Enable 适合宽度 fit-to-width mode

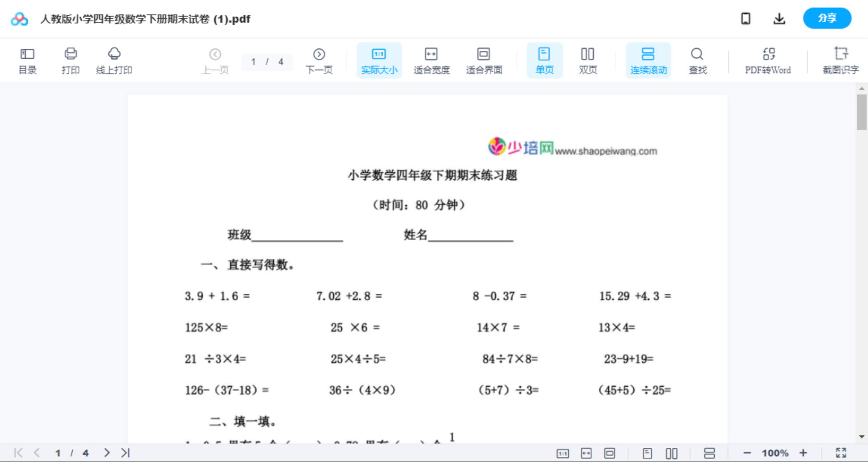(x=431, y=60)
